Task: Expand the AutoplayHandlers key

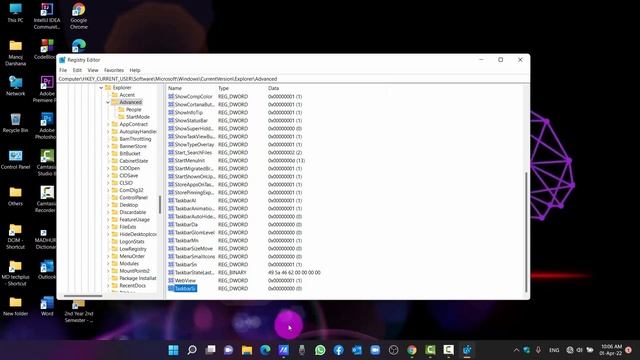Action: coord(108,131)
